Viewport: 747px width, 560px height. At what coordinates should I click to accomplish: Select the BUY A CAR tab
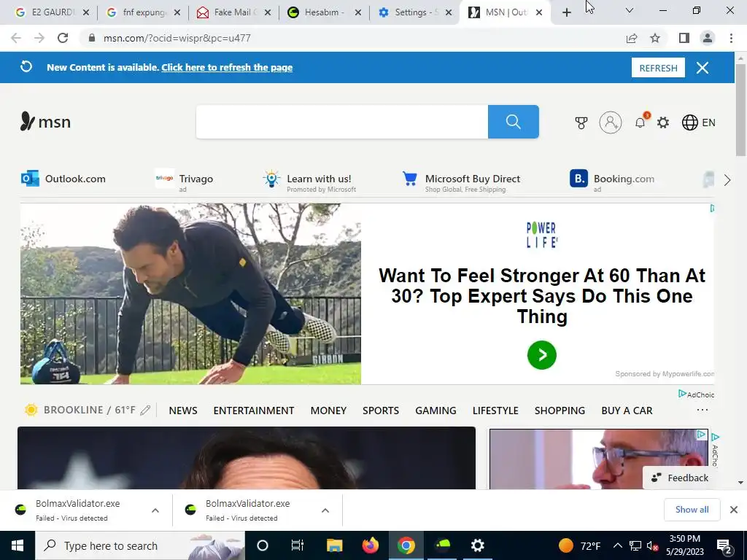[x=627, y=411]
